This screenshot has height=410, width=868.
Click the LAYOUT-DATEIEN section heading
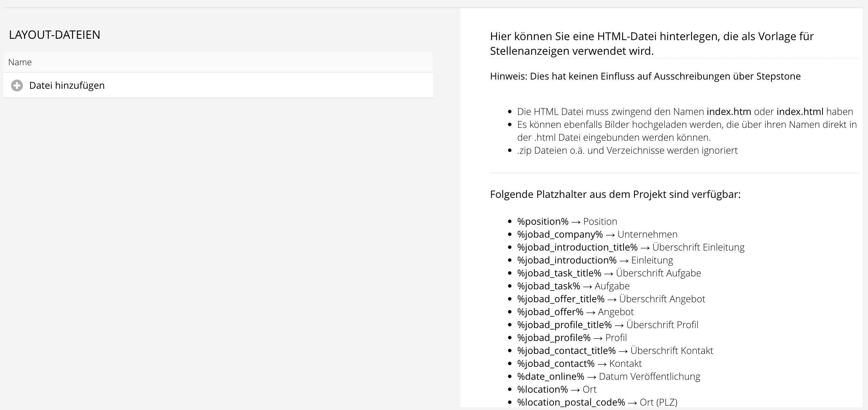[54, 35]
